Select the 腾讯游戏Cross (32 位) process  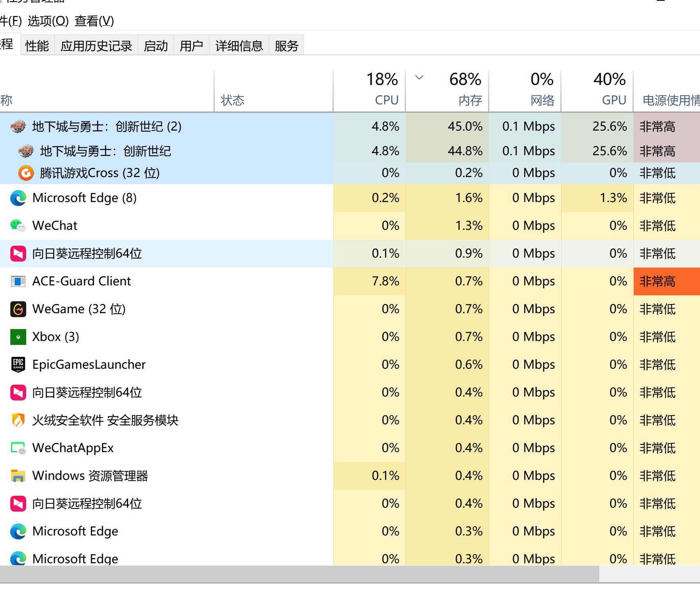pyautogui.click(x=350, y=173)
